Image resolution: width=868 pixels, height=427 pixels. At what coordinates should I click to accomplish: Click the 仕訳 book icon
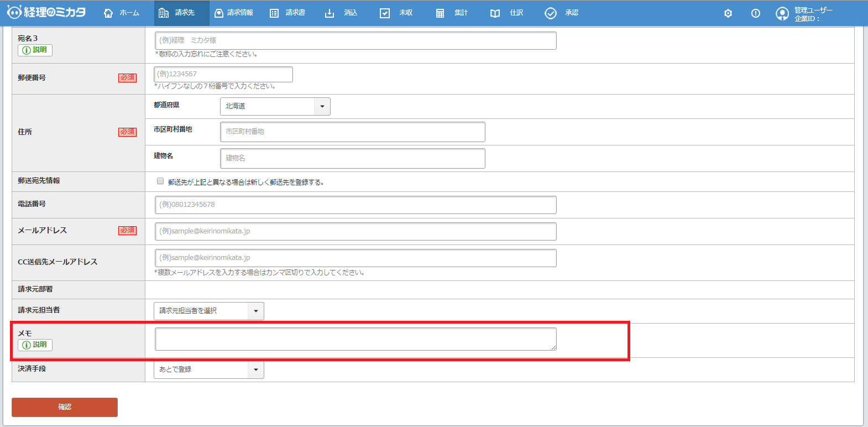coord(495,13)
